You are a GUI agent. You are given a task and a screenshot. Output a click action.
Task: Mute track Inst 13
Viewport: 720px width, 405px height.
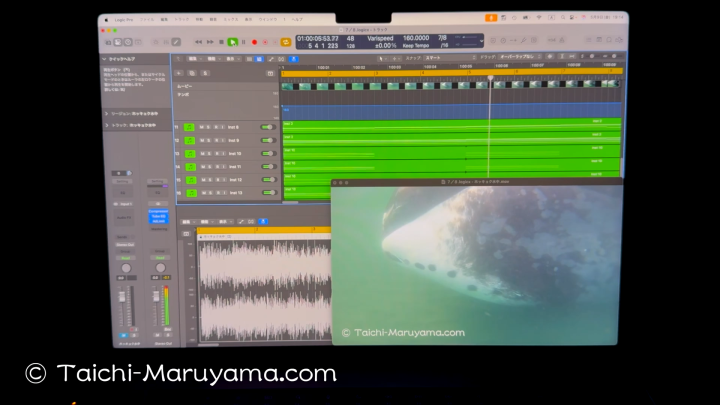pos(203,193)
